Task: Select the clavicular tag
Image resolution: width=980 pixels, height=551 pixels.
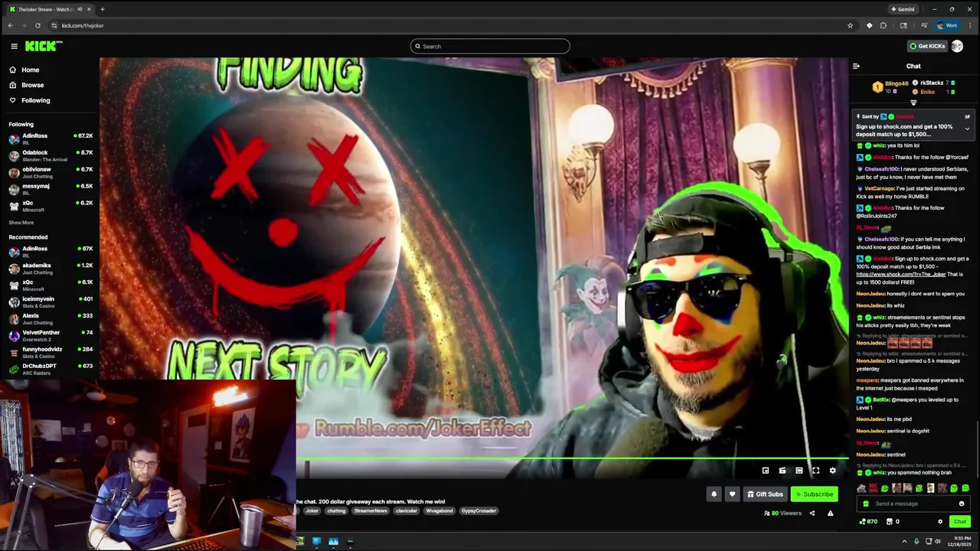Action: pyautogui.click(x=407, y=511)
